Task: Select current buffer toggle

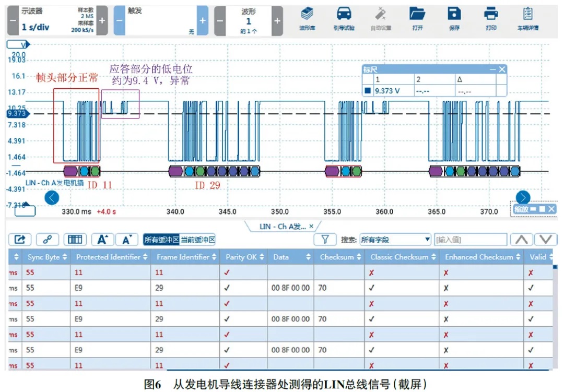Action: click(x=197, y=240)
